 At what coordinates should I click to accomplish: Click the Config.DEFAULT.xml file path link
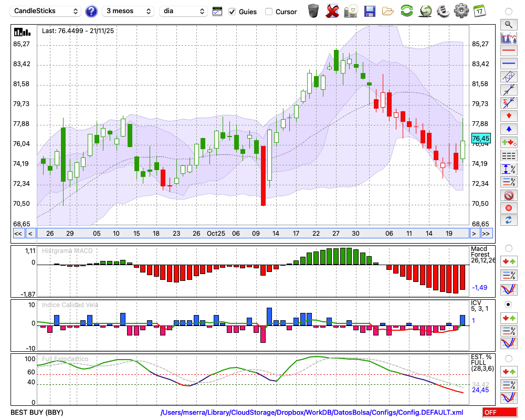click(312, 413)
